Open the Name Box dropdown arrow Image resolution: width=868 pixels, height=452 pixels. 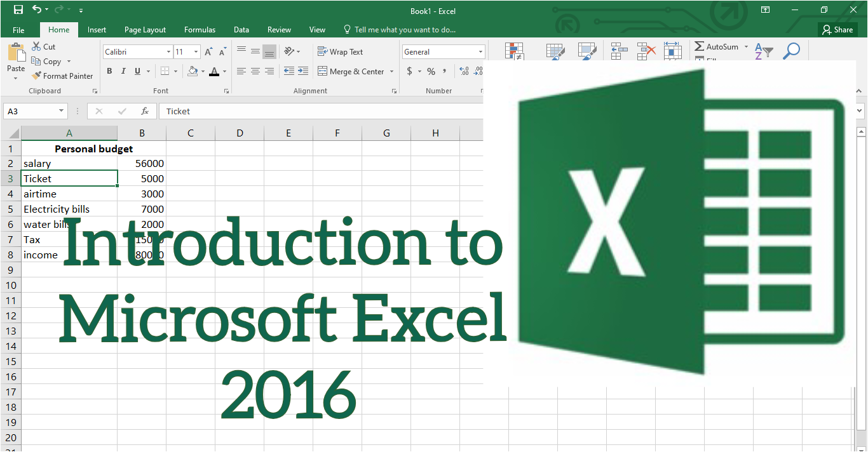pyautogui.click(x=62, y=111)
